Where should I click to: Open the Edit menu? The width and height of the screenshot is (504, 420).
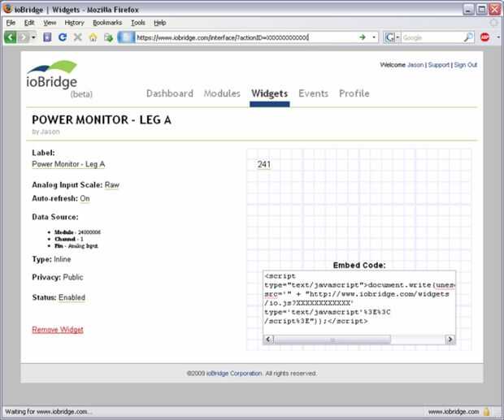pyautogui.click(x=29, y=23)
